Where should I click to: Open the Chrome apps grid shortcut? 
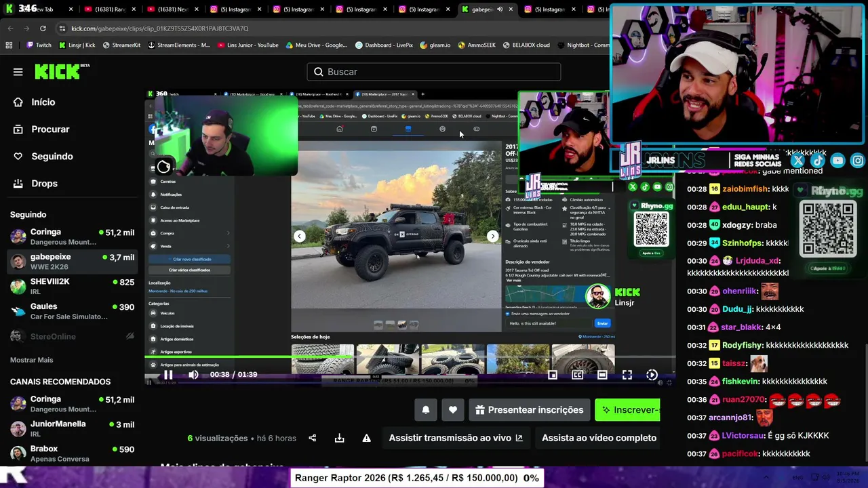coord(9,45)
